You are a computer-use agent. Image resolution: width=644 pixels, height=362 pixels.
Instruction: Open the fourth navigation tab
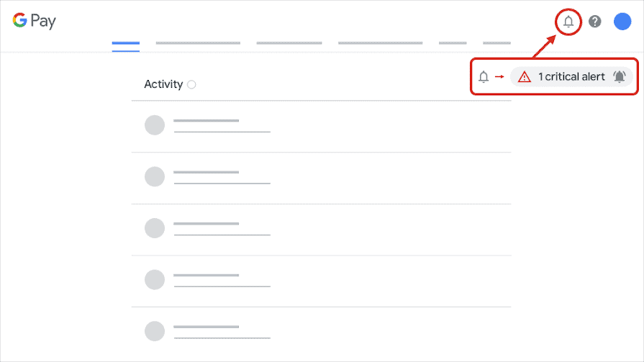tap(381, 42)
